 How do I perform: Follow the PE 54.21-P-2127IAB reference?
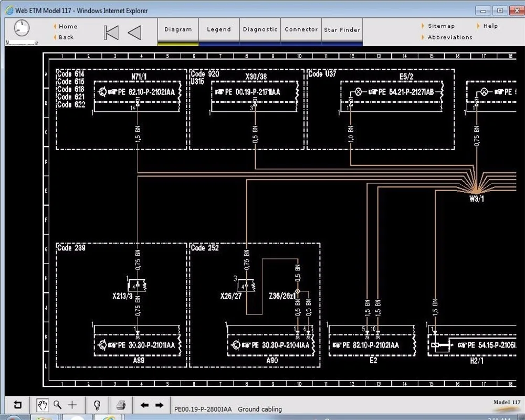(402, 92)
